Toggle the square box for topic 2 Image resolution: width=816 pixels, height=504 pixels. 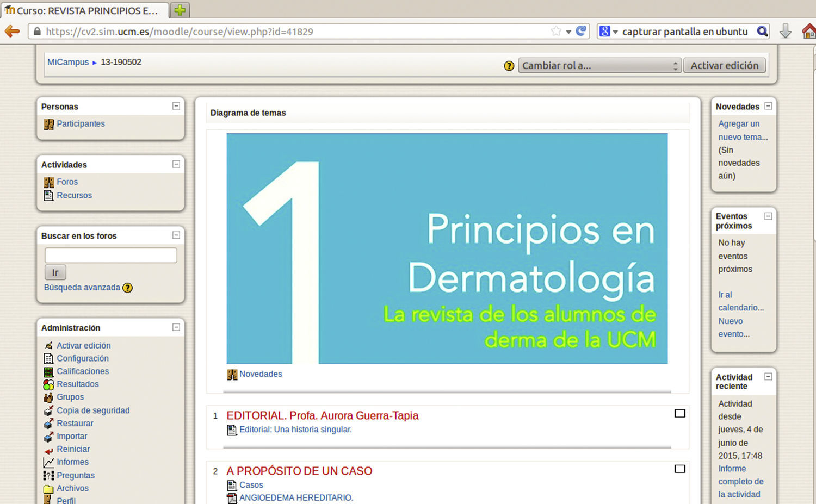(679, 469)
